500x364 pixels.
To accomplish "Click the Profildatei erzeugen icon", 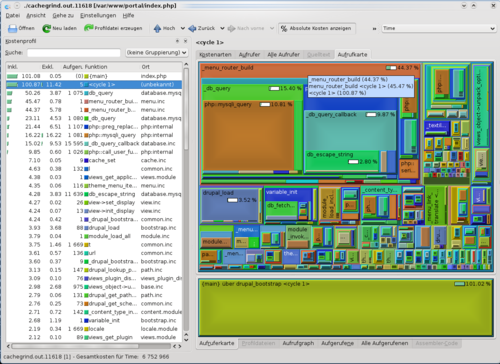I will click(89, 28).
